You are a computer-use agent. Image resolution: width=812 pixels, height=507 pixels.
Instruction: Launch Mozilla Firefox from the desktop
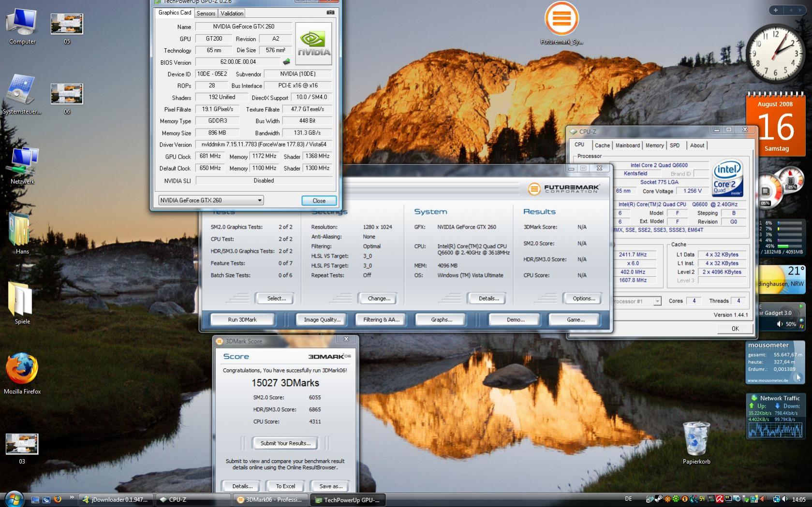(x=22, y=373)
